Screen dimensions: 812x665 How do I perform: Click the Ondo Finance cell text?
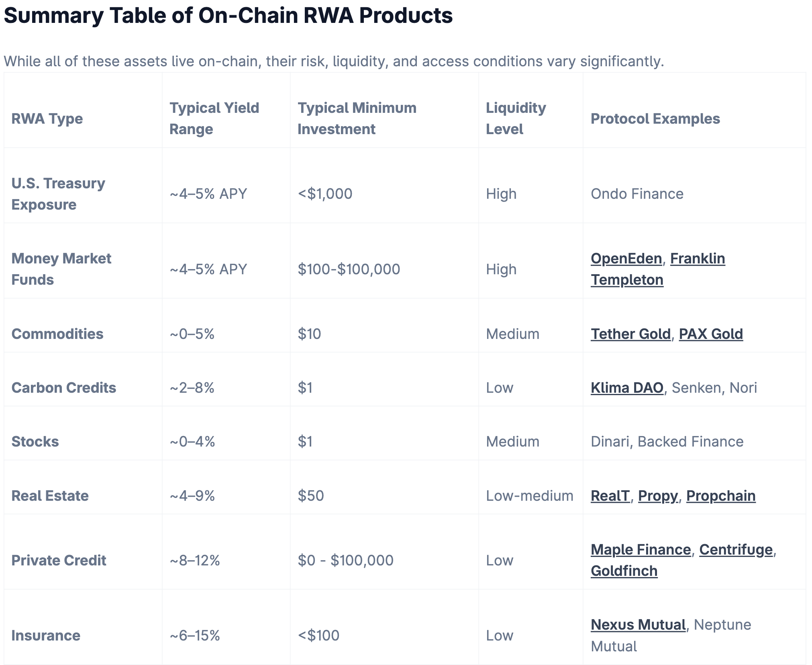[x=637, y=194]
